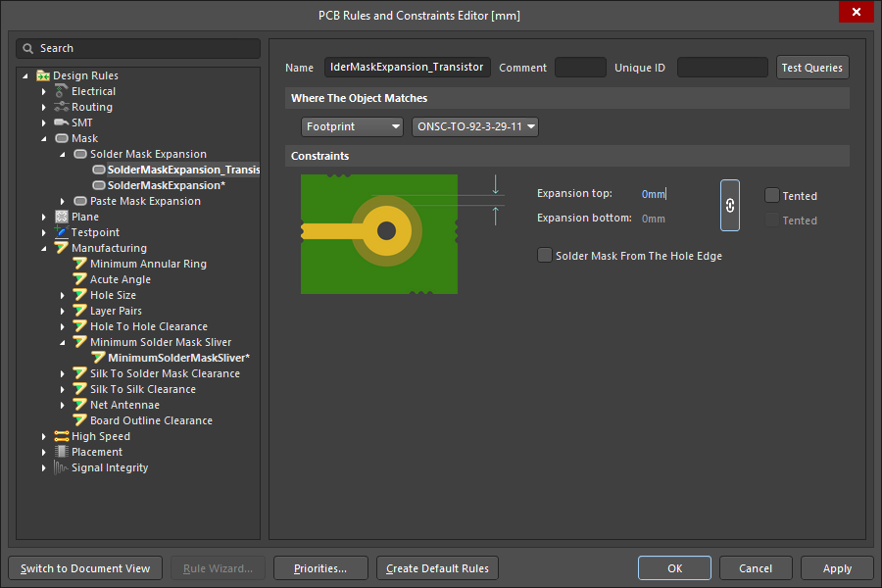Image resolution: width=882 pixels, height=588 pixels.
Task: Click the solder mask pad preview image
Action: click(x=379, y=233)
